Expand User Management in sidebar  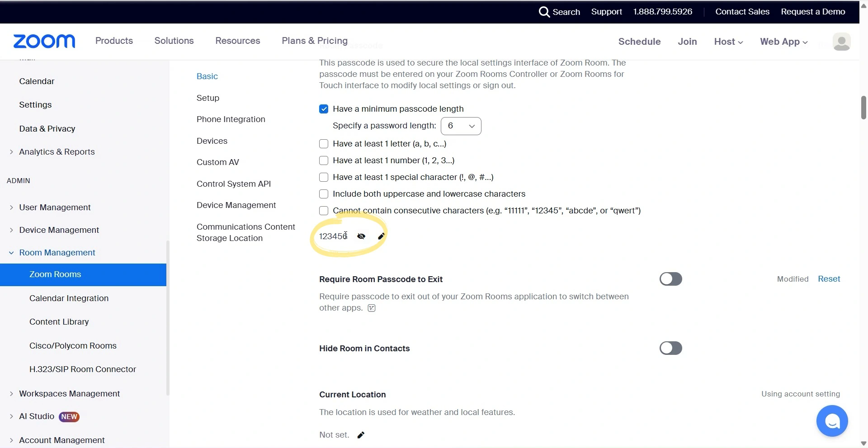pos(55,207)
